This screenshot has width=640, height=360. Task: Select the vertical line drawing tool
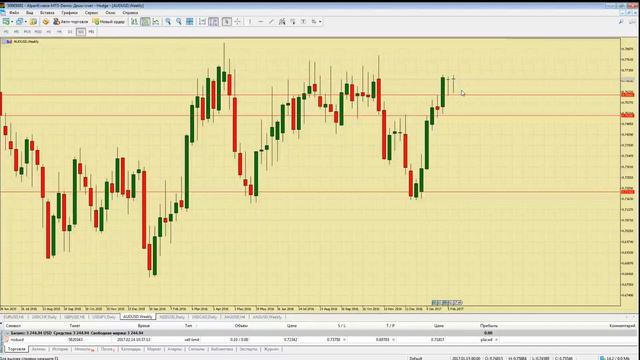[x=250, y=21]
